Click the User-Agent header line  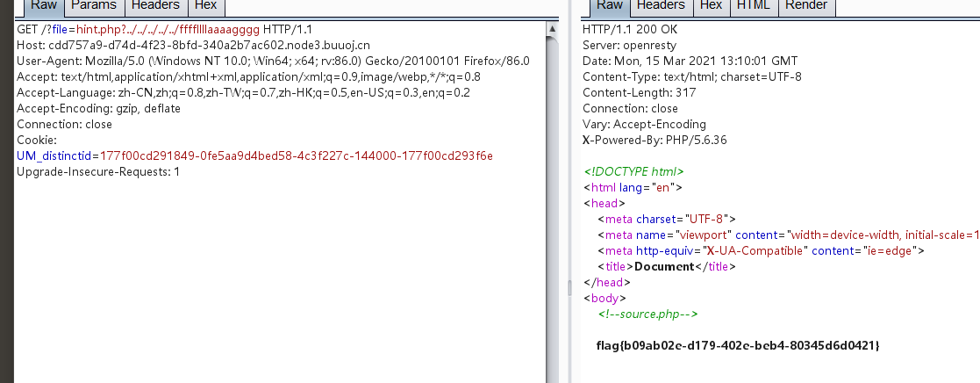pyautogui.click(x=273, y=61)
